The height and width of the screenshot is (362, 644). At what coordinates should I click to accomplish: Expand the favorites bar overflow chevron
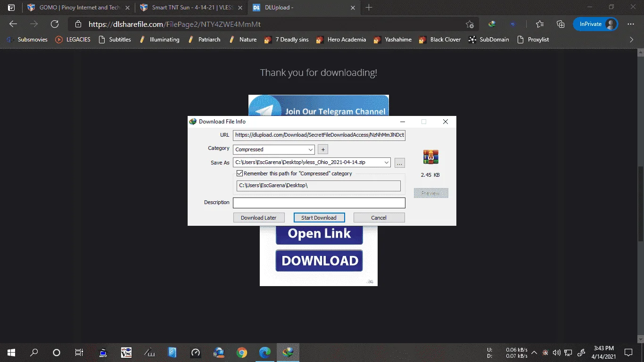632,40
